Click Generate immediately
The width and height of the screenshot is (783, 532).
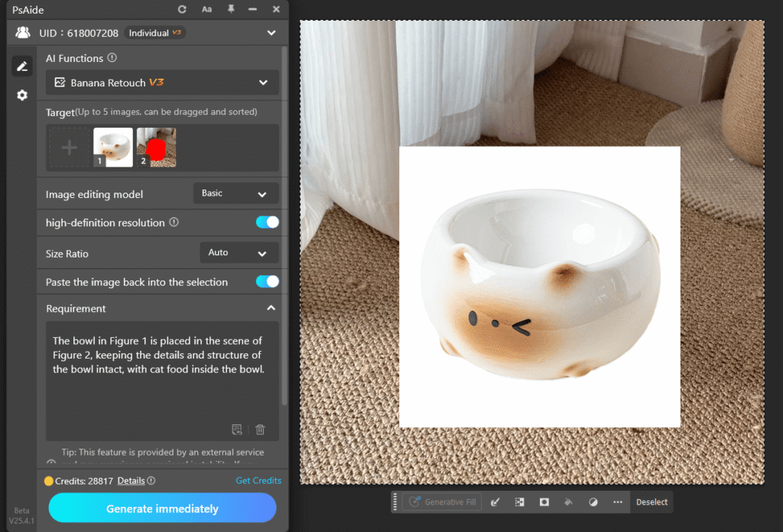point(162,508)
